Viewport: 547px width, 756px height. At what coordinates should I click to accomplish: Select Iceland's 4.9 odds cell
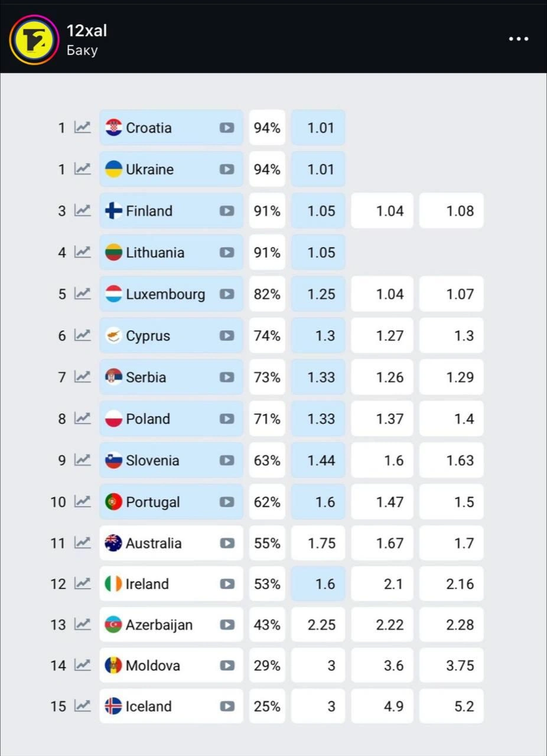pos(382,706)
